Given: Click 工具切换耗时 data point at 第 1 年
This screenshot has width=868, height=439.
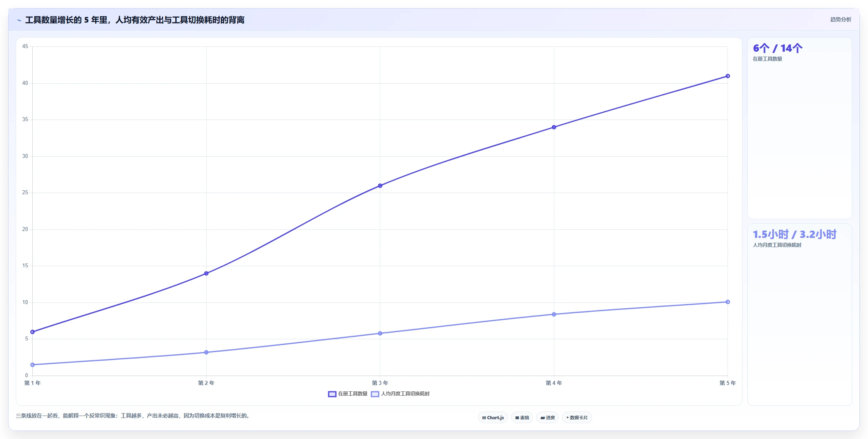Looking at the screenshot, I should pyautogui.click(x=33, y=365).
